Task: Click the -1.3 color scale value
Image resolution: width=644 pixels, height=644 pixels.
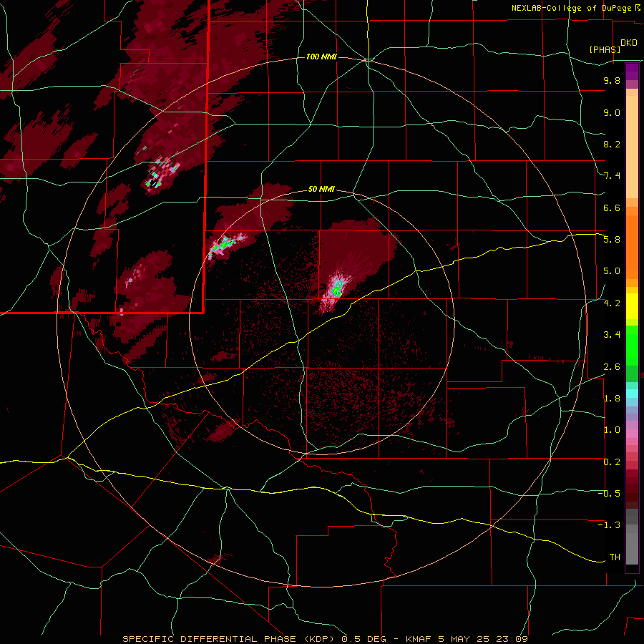Action: (x=609, y=525)
